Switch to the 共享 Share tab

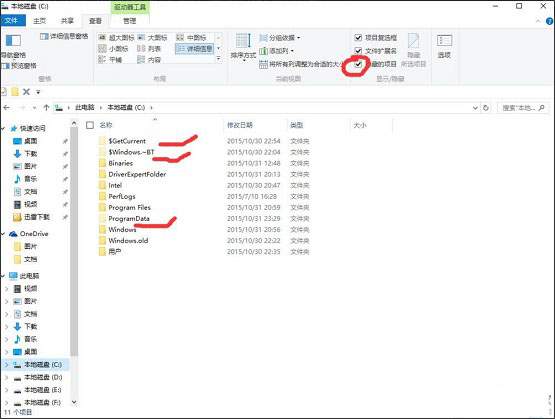[67, 21]
